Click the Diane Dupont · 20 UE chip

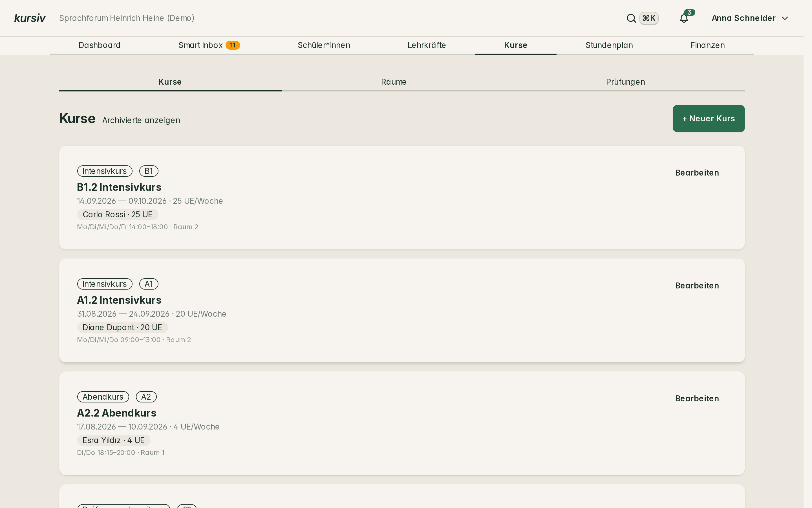(x=122, y=327)
